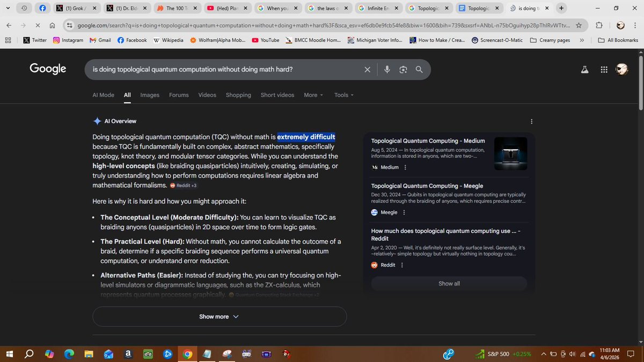644x362 pixels.
Task: Open three-dot menu beside Reddit source
Action: [x=402, y=265]
